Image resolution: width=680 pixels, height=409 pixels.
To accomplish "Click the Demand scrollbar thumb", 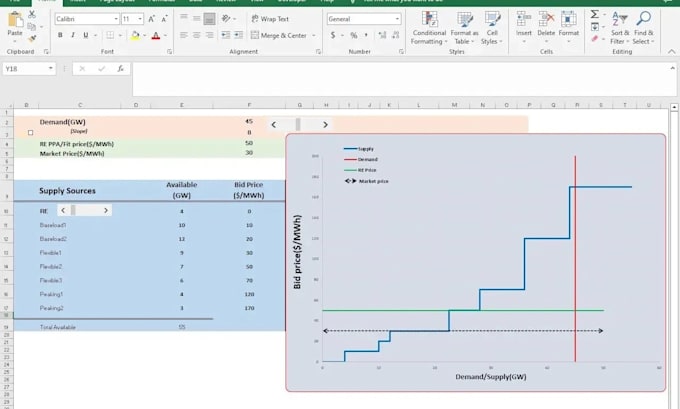I will 298,125.
